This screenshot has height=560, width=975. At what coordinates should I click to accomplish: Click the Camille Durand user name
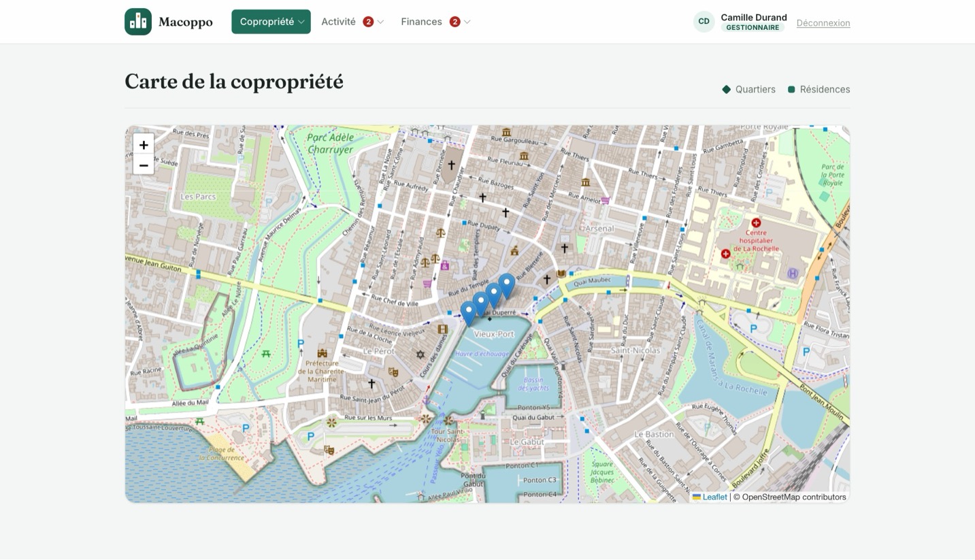click(x=754, y=18)
